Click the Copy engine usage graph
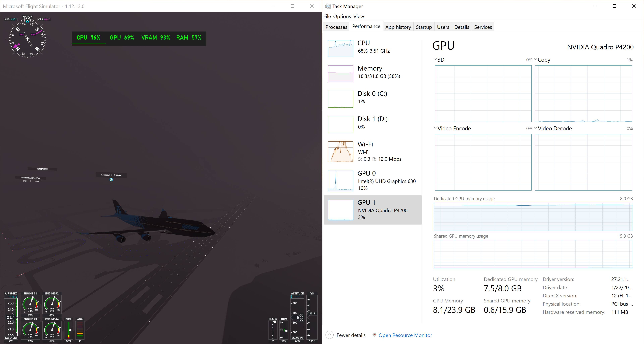Viewport: 644px width, 344px height. pos(583,94)
